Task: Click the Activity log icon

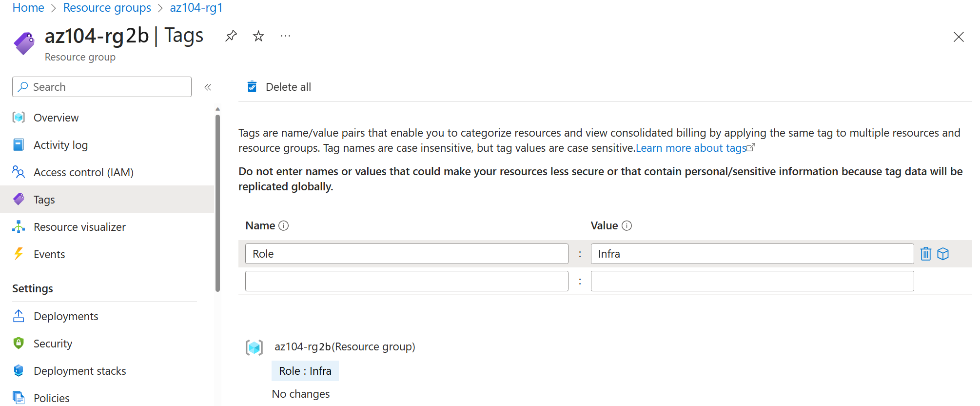Action: tap(19, 144)
